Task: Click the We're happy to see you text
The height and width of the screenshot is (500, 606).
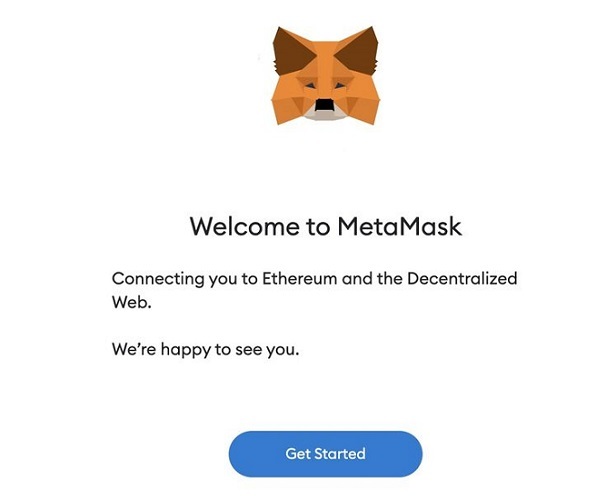Action: [x=206, y=350]
